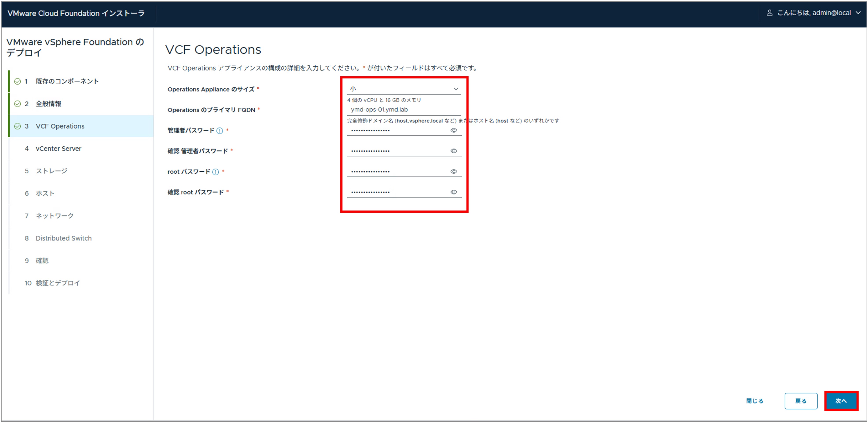This screenshot has height=423, width=868.
Task: Click the Operations primary FQDN input field
Action: click(404, 110)
